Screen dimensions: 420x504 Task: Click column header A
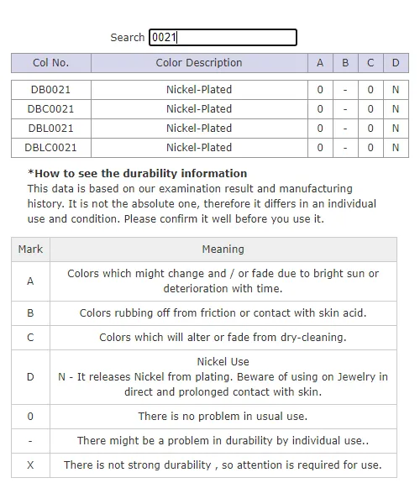[320, 63]
